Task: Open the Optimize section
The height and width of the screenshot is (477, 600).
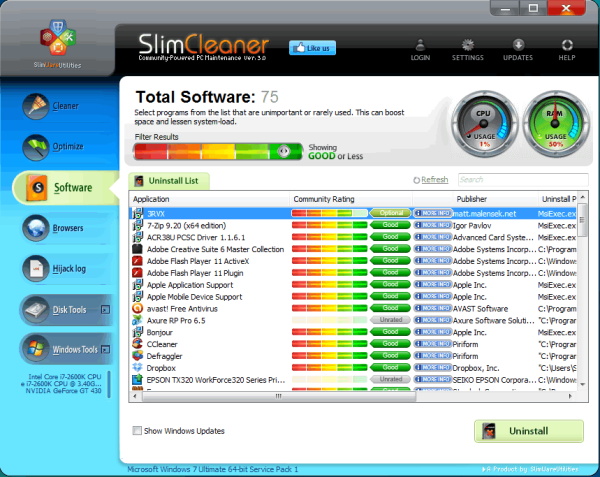Action: coord(68,147)
